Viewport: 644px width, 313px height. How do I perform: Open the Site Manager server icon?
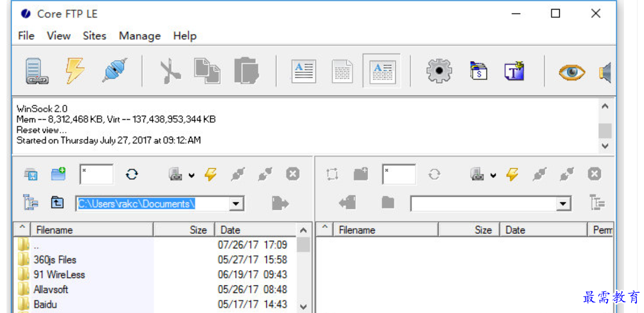(37, 72)
